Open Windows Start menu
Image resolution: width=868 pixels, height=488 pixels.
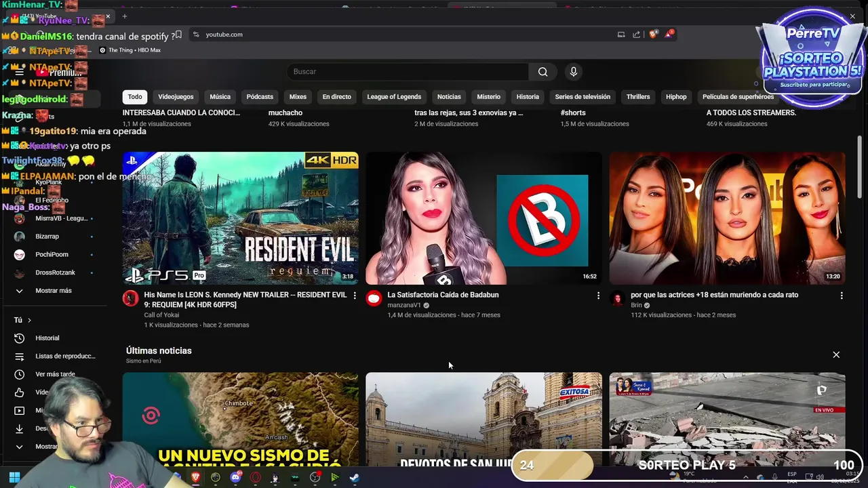14,477
